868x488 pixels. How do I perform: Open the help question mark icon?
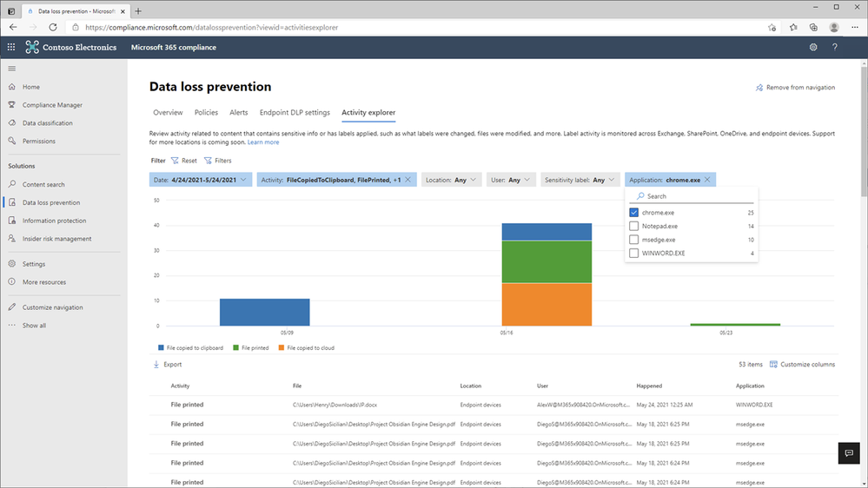click(x=835, y=47)
